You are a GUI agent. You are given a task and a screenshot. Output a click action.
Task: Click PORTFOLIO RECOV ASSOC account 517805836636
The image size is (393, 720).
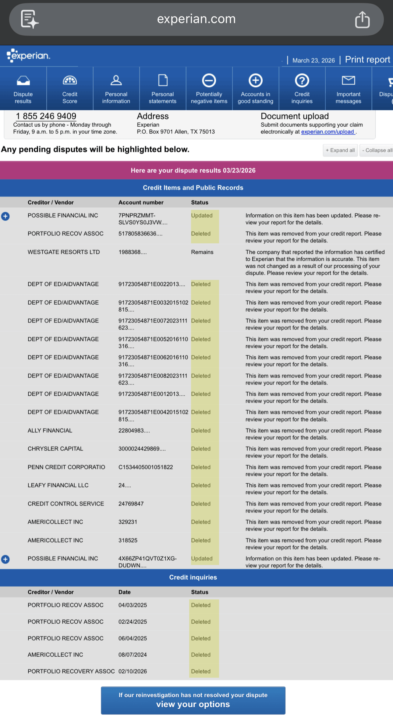tap(140, 234)
